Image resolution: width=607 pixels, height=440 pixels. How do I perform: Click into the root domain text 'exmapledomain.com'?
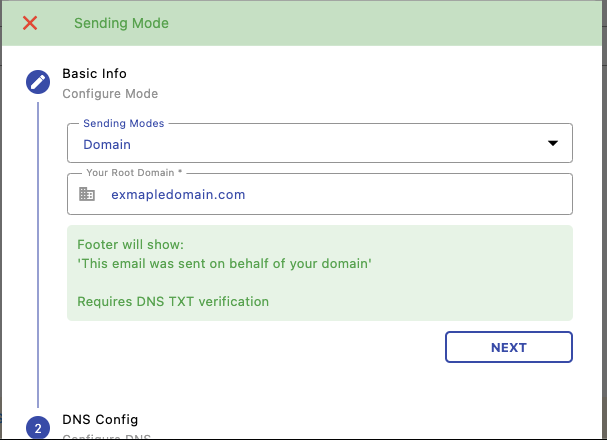[x=178, y=195]
